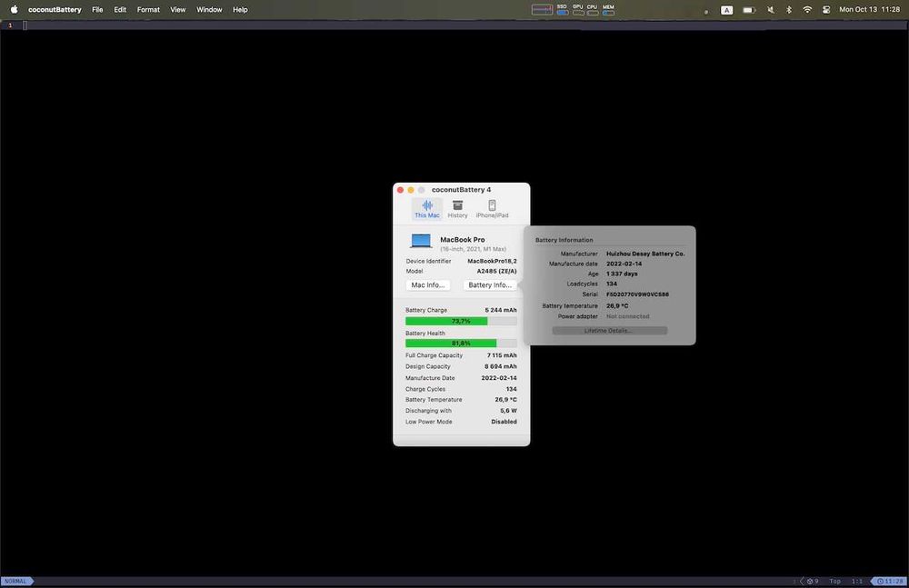Open the Bluetooth menu bar icon

click(788, 10)
